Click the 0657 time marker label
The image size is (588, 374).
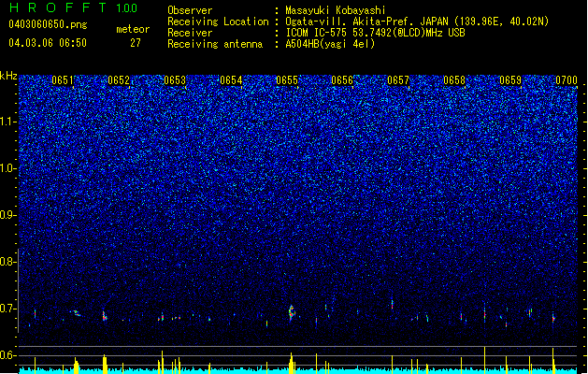coord(398,80)
